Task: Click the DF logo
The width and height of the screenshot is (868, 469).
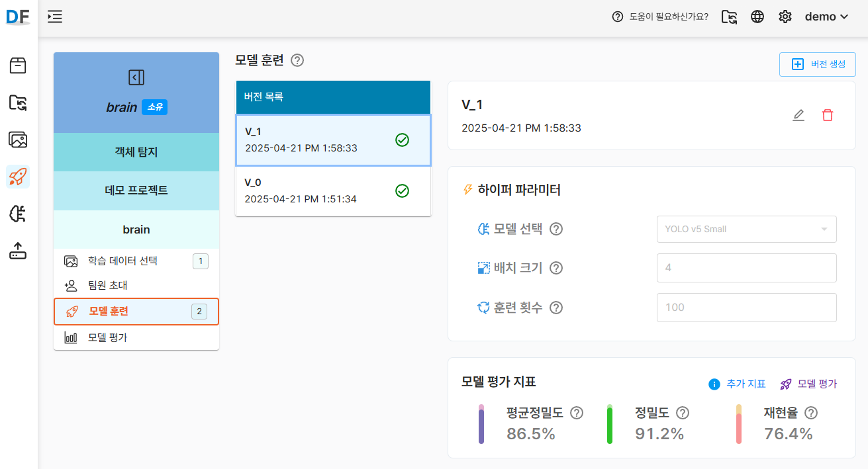Action: pyautogui.click(x=18, y=16)
